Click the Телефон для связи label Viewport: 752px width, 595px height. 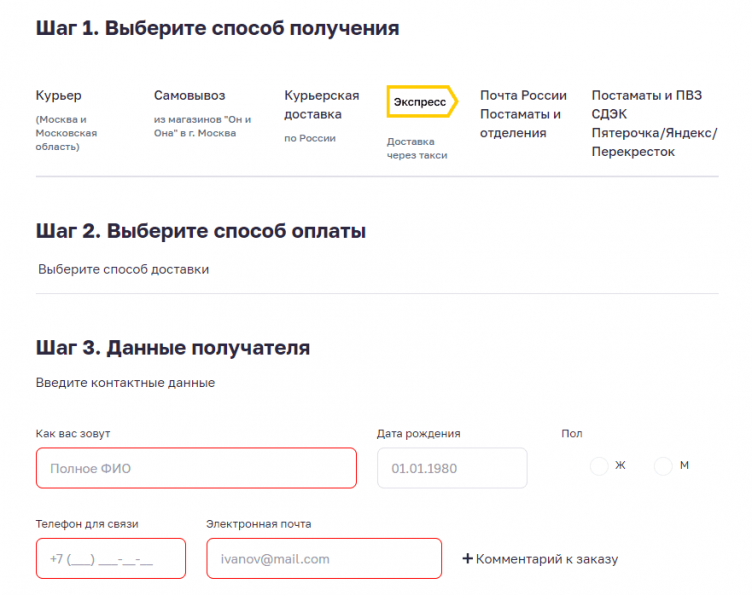coord(87,524)
